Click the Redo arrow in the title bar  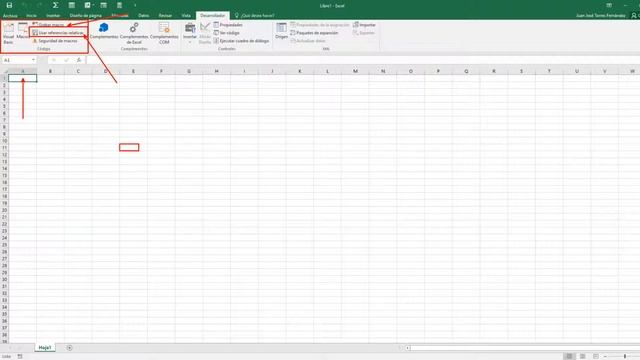(x=40, y=5)
